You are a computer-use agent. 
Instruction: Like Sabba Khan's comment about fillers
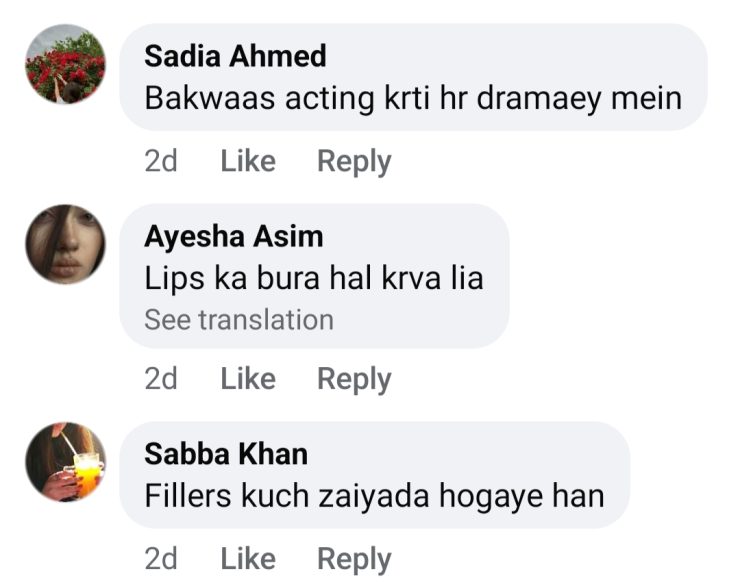point(248,559)
